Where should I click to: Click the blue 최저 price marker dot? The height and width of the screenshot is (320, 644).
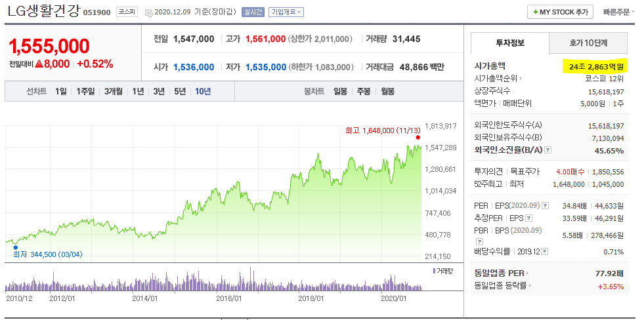tap(16, 247)
